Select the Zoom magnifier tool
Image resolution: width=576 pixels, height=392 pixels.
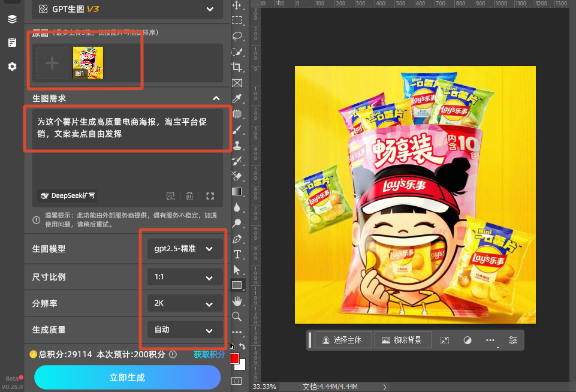click(x=237, y=316)
